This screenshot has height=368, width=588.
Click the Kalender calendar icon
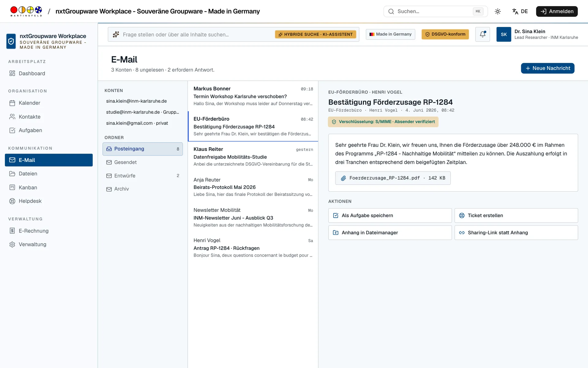click(x=12, y=103)
